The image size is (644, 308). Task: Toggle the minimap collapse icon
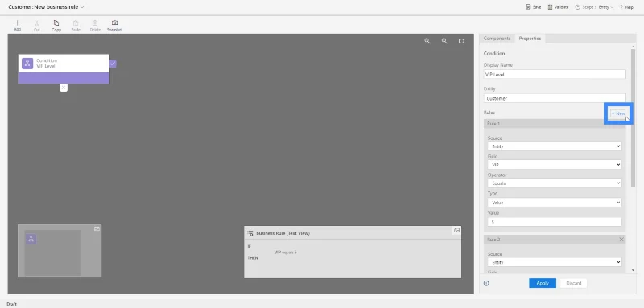click(x=97, y=229)
